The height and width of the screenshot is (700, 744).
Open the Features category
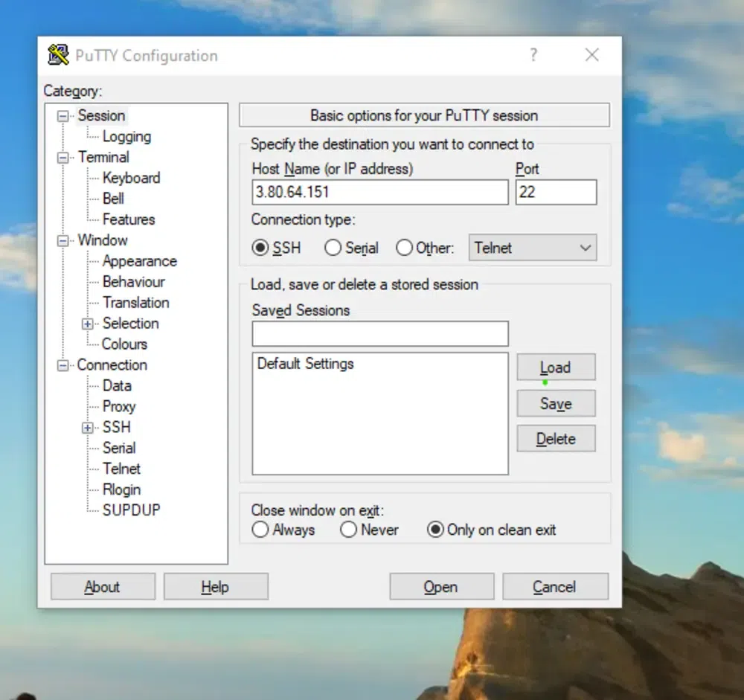[129, 219]
